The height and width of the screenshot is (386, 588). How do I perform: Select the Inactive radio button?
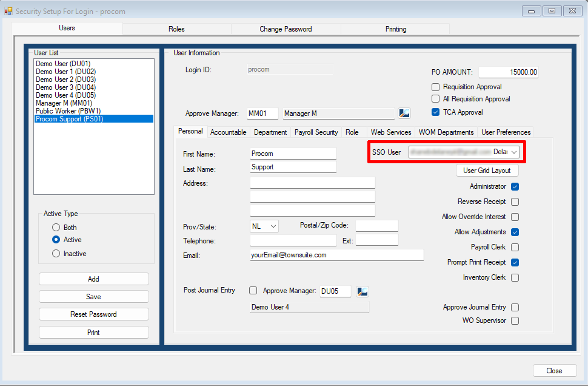pyautogui.click(x=56, y=253)
